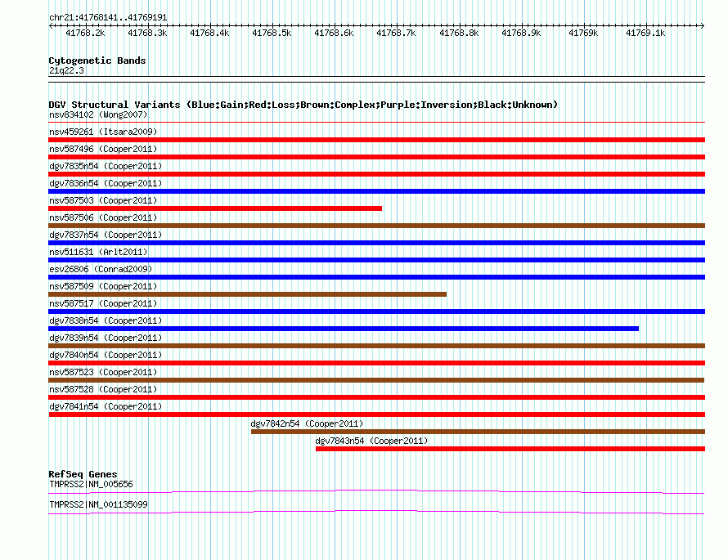
Task: Click the 41768.5k ruler tick label
Action: click(272, 33)
